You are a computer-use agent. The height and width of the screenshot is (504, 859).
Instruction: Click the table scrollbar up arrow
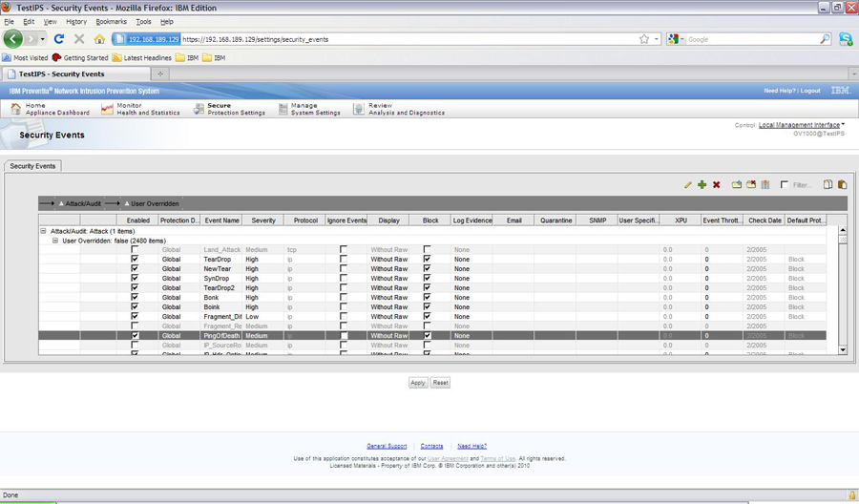(843, 230)
